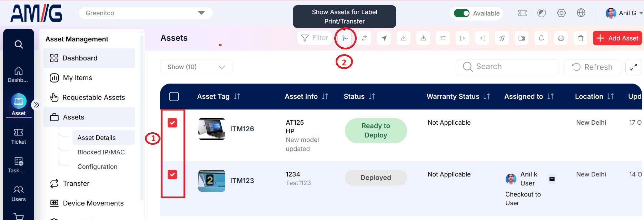
Task: Uncheck the ITM123 row checkbox
Action: 172,174
